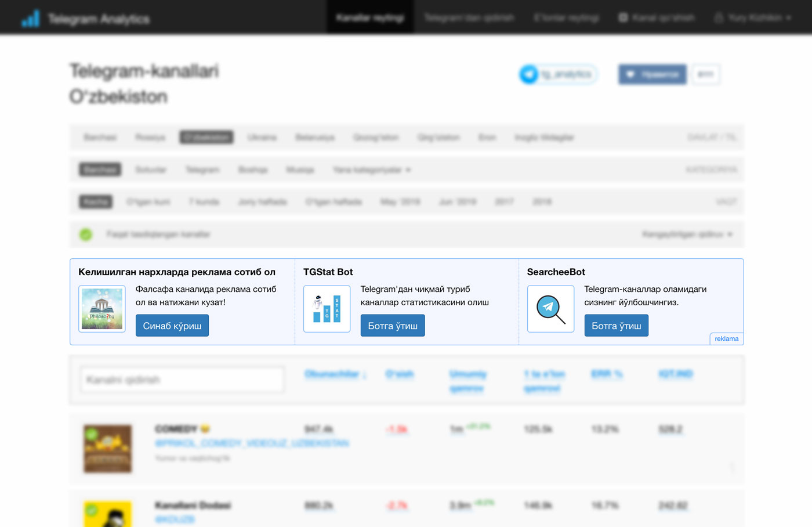812x527 pixels.
Task: Open the Kanallarni Dodasi yellow avatar
Action: point(107,514)
